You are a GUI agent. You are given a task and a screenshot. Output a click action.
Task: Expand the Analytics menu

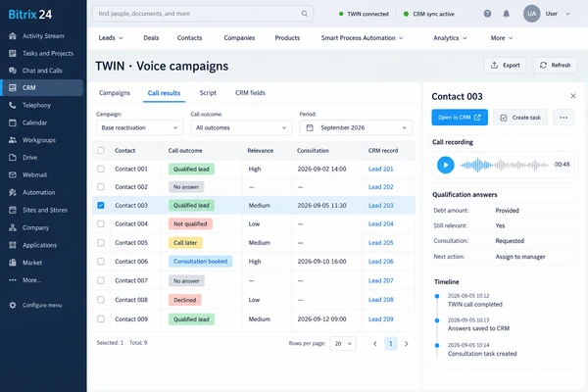(x=450, y=38)
